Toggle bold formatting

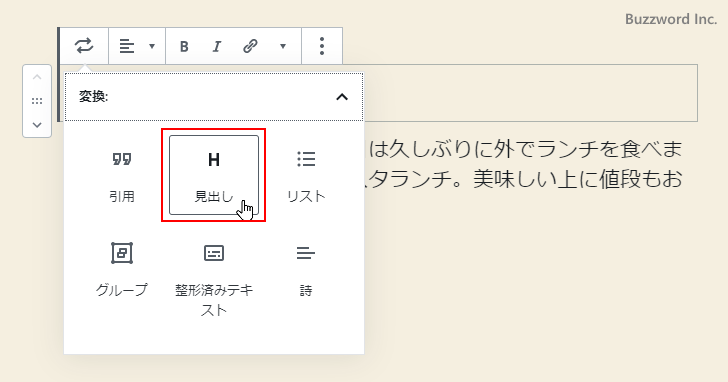[x=184, y=46]
